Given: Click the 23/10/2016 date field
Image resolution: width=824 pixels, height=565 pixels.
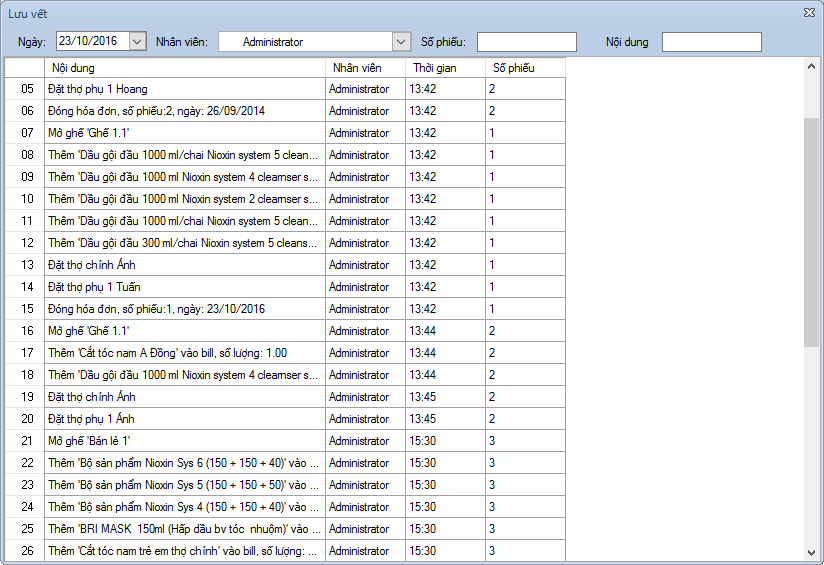Looking at the screenshot, I should click(92, 41).
